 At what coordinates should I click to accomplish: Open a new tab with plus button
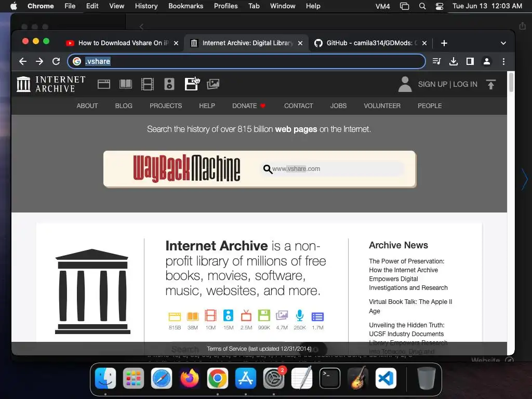pyautogui.click(x=444, y=43)
